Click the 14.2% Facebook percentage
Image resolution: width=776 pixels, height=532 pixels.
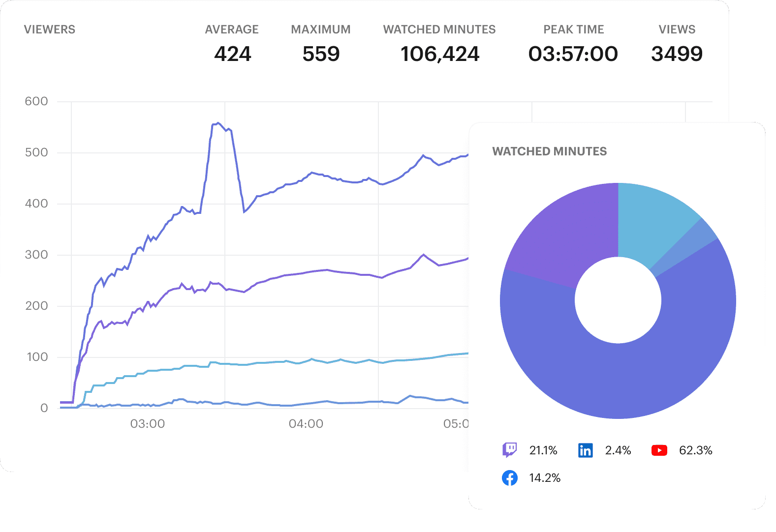[x=545, y=478]
